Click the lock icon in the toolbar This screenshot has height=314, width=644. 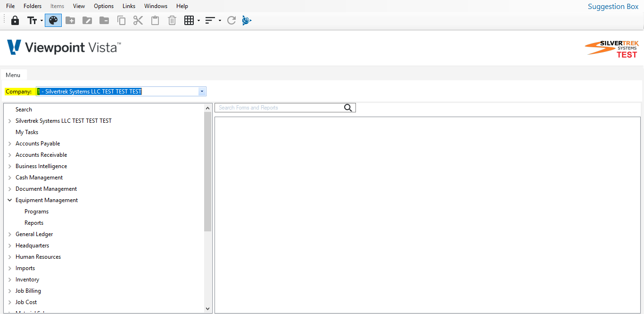point(15,21)
